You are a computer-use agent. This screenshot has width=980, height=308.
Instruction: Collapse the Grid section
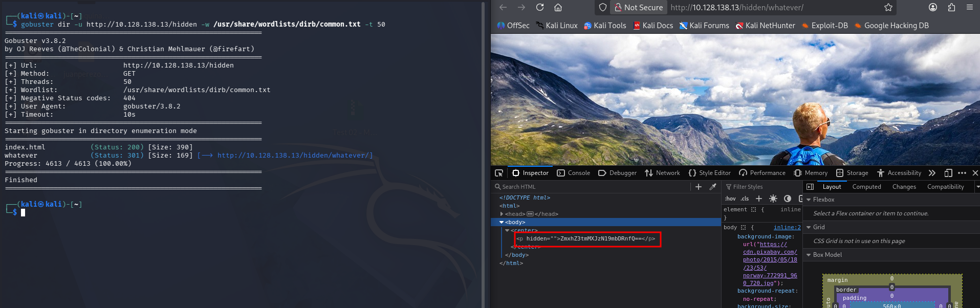pyautogui.click(x=809, y=227)
